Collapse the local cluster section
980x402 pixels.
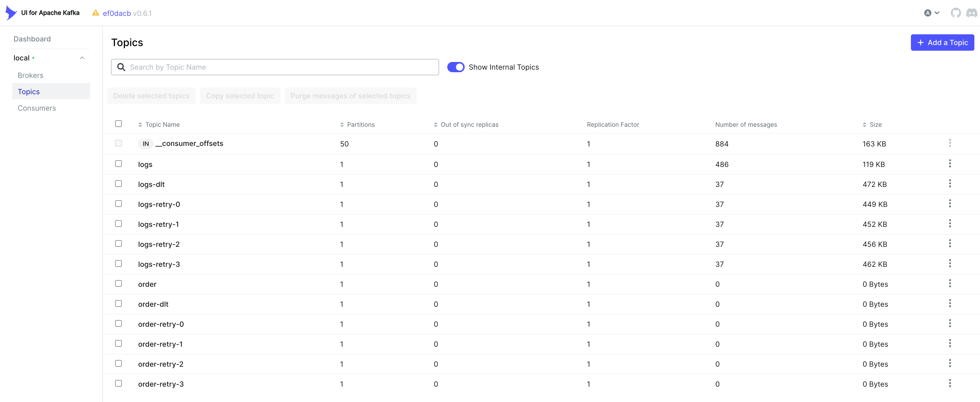pos(82,57)
